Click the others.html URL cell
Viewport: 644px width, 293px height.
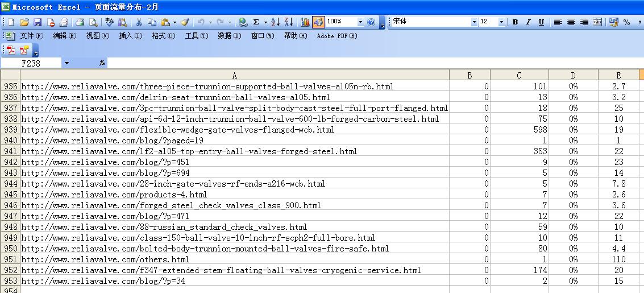235,259
